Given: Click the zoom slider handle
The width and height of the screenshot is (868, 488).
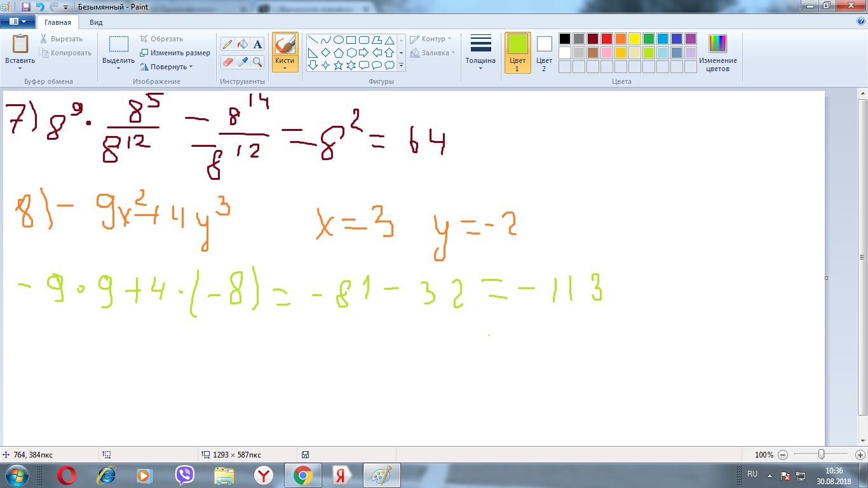Looking at the screenshot, I should (822, 455).
